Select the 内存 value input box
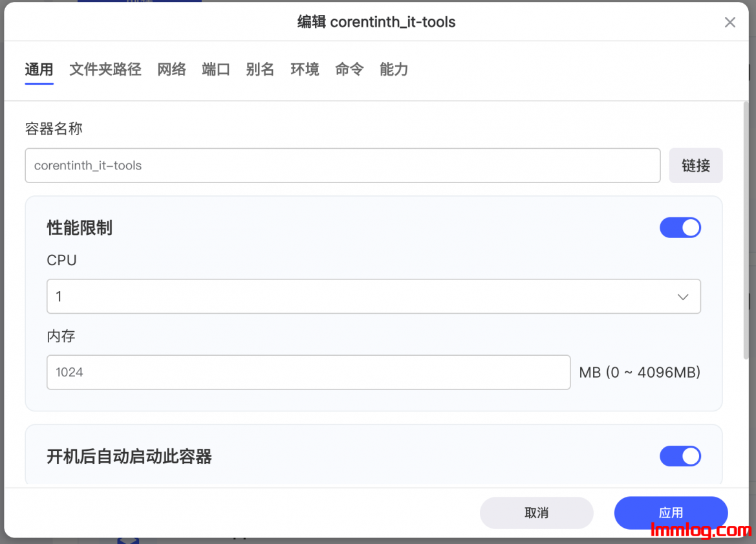 pos(308,372)
